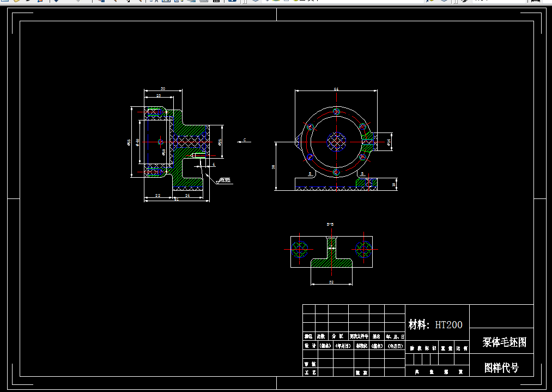
Task: Pick the 22 dimension at bottom of side view
Action: coord(157,196)
